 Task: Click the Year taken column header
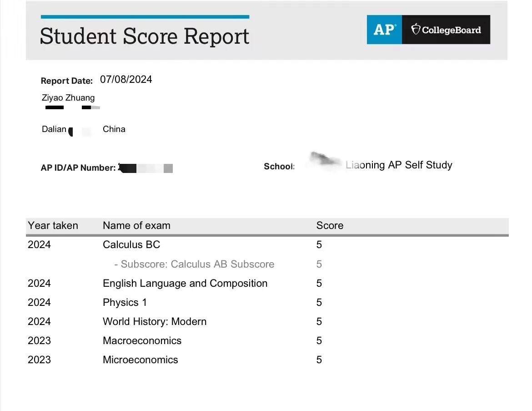tap(53, 226)
